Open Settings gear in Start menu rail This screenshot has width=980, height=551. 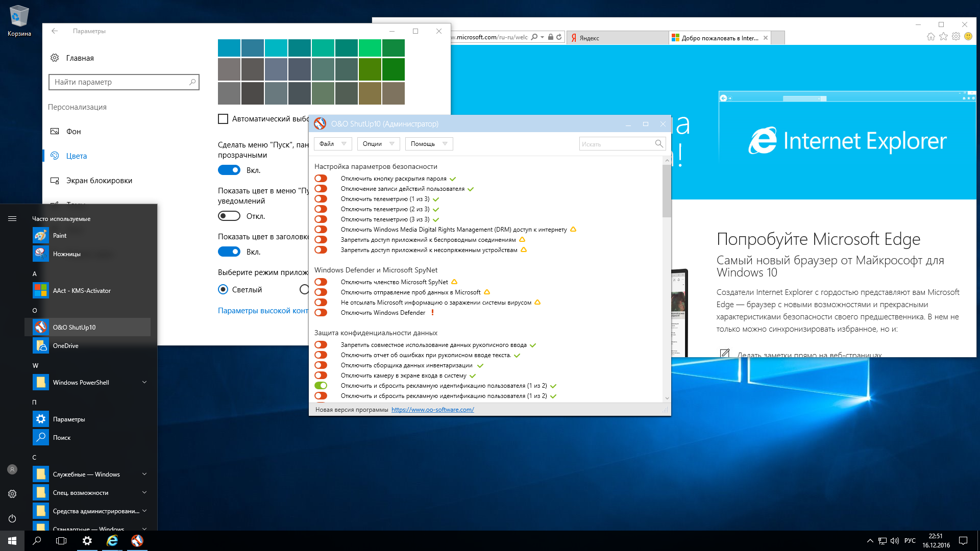tap(12, 494)
